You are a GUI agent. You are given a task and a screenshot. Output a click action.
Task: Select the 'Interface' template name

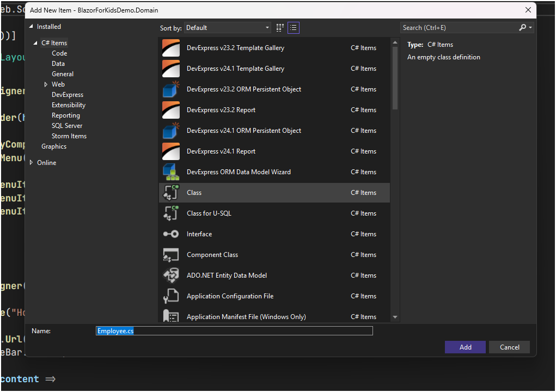[x=199, y=234]
